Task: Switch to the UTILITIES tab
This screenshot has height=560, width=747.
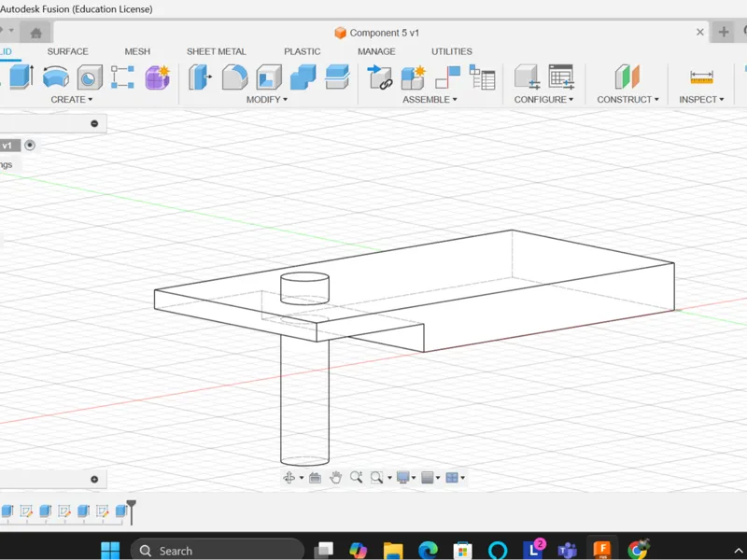Action: 452,51
